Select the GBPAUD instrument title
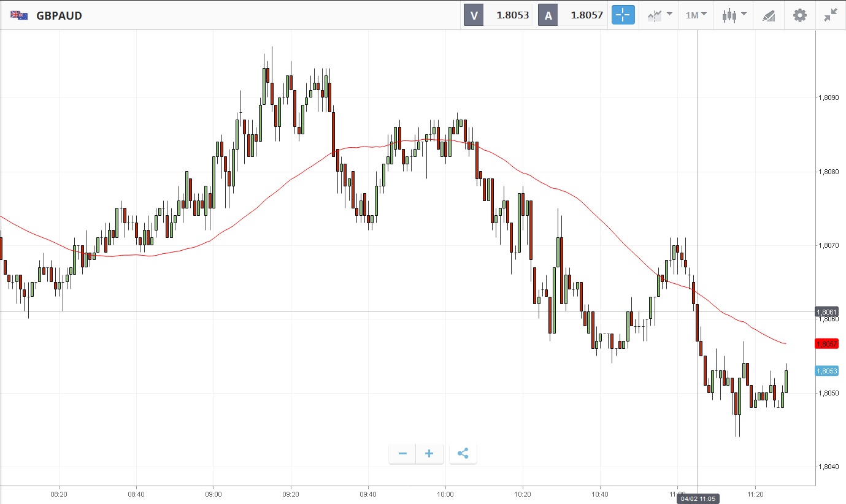Image resolution: width=846 pixels, height=504 pixels. click(60, 15)
